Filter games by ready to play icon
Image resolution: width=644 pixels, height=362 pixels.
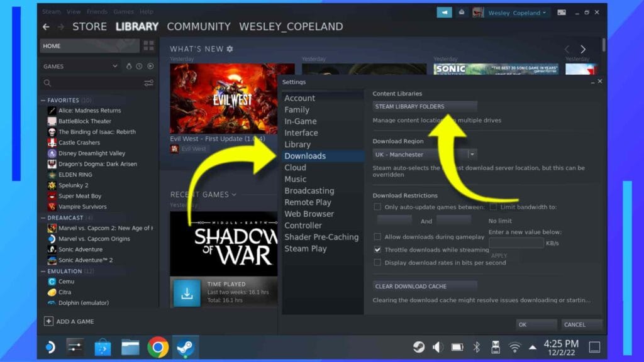click(x=150, y=66)
